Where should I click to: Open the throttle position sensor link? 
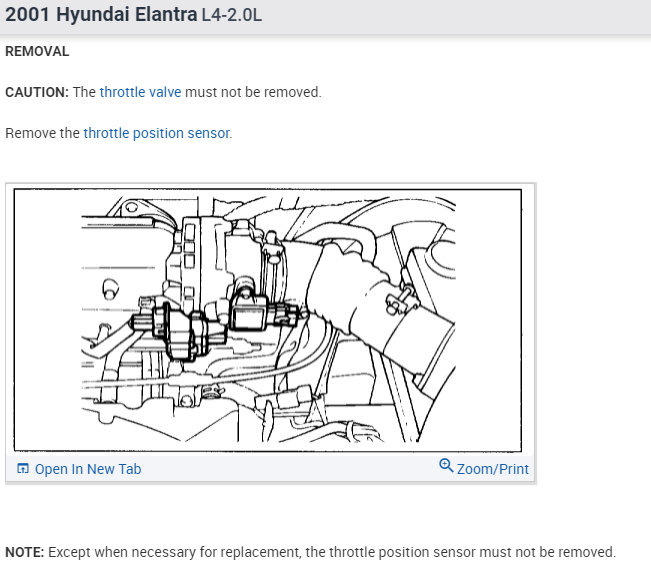point(157,133)
